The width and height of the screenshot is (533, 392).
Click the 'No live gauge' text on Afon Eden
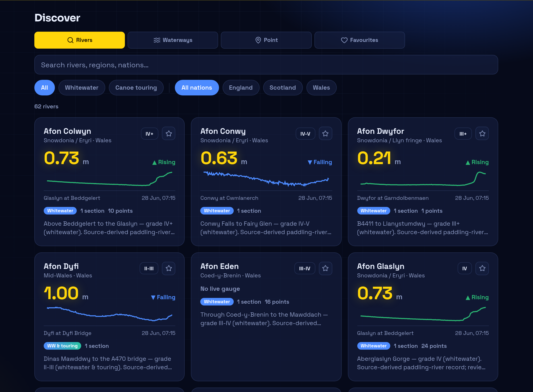tap(220, 289)
